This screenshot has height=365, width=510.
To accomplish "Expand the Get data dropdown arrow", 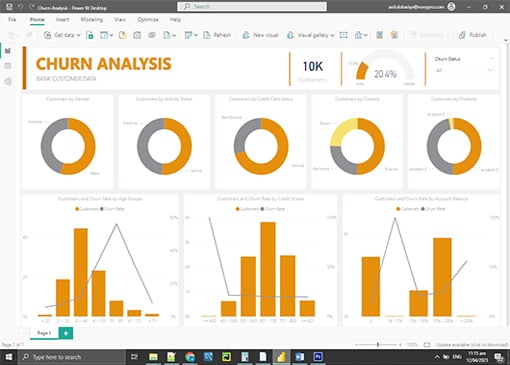I will (79, 35).
